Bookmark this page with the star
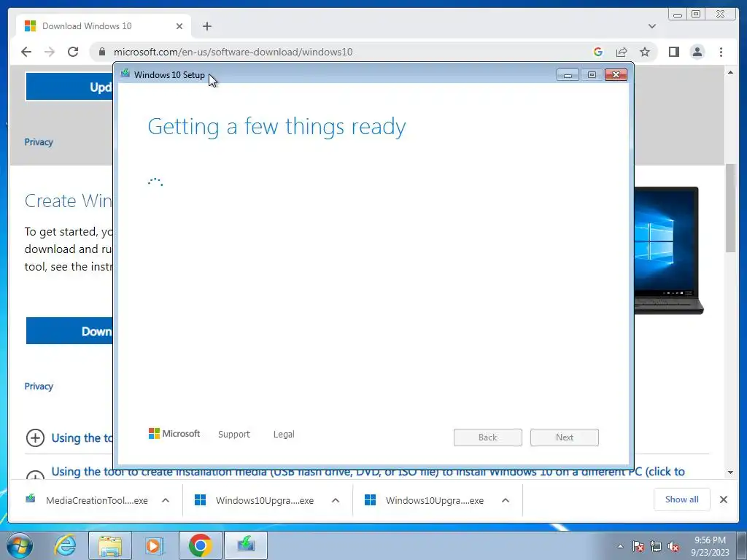747x560 pixels. [x=645, y=52]
